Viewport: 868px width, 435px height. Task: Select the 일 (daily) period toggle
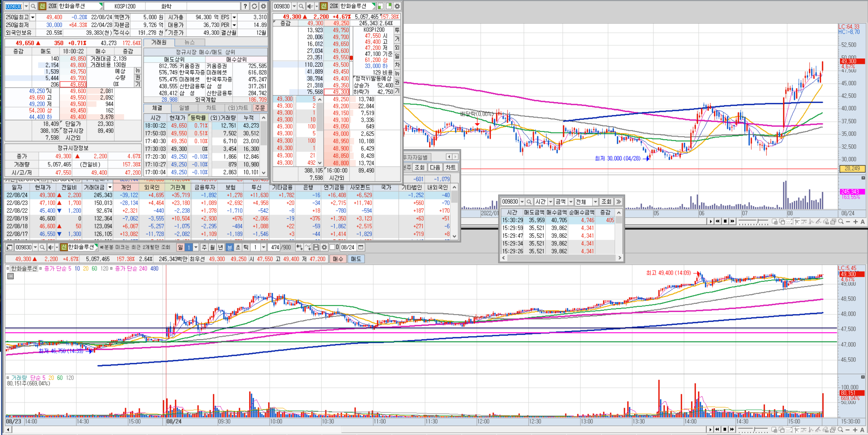[x=180, y=247]
